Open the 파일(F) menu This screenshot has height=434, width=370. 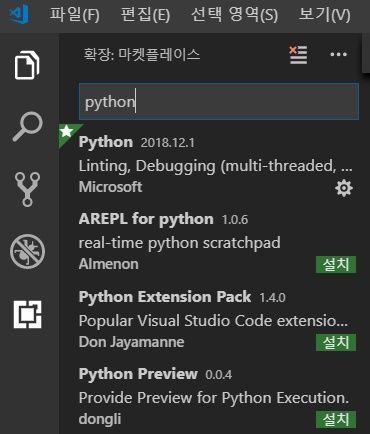click(x=75, y=15)
